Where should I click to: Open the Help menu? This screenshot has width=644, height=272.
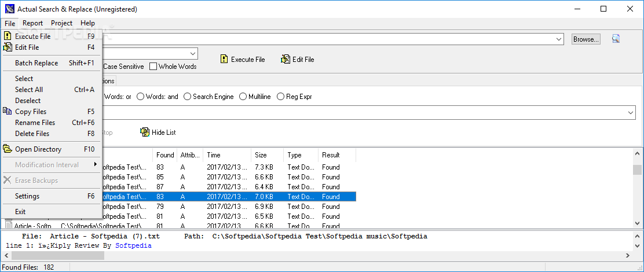87,23
